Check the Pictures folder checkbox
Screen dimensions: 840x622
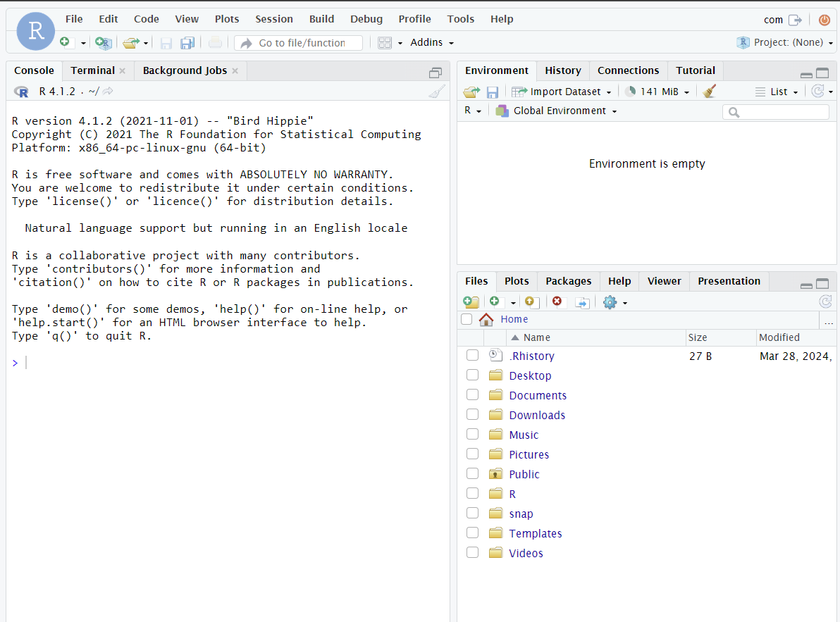tap(472, 454)
